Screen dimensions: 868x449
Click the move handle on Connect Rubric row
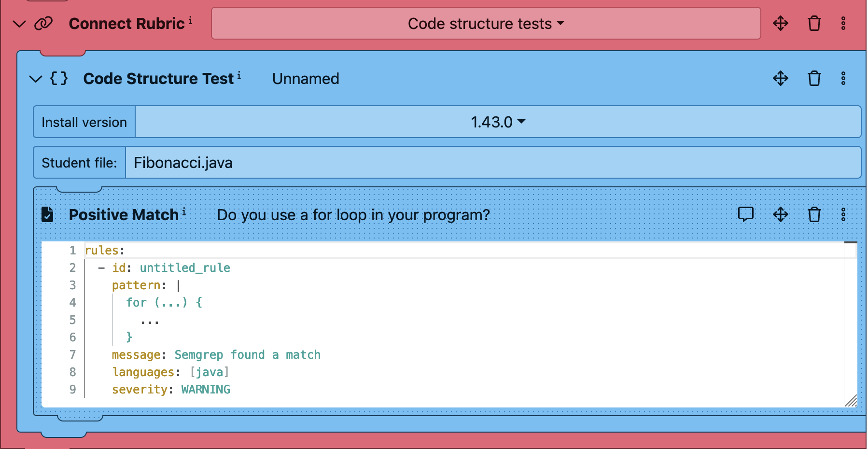tap(780, 23)
